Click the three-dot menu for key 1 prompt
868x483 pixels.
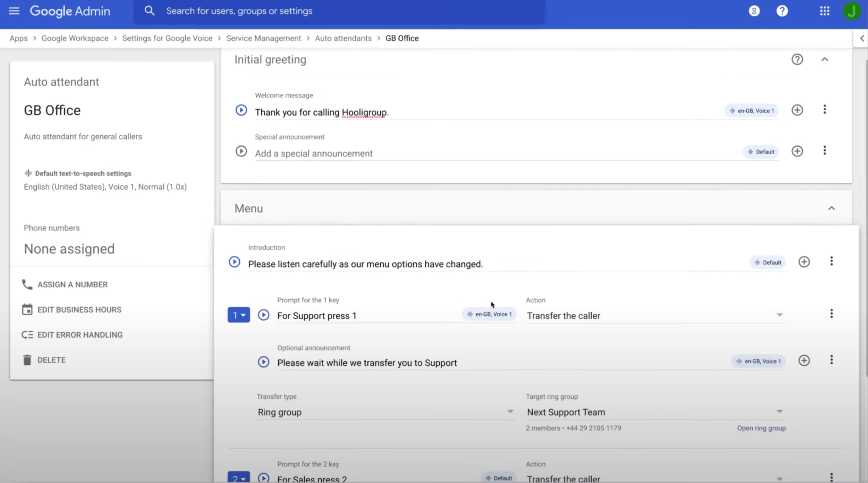point(832,313)
